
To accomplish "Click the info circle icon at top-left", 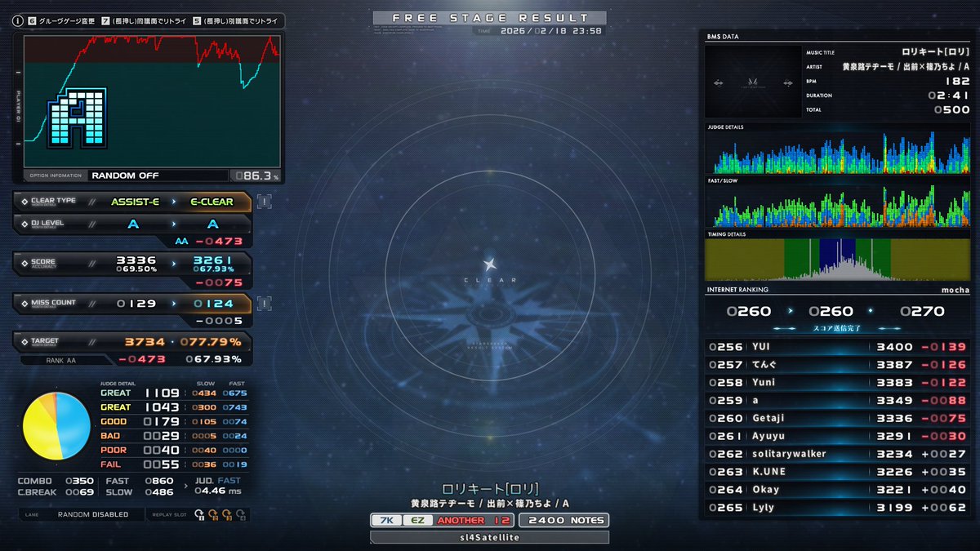I will [x=17, y=20].
